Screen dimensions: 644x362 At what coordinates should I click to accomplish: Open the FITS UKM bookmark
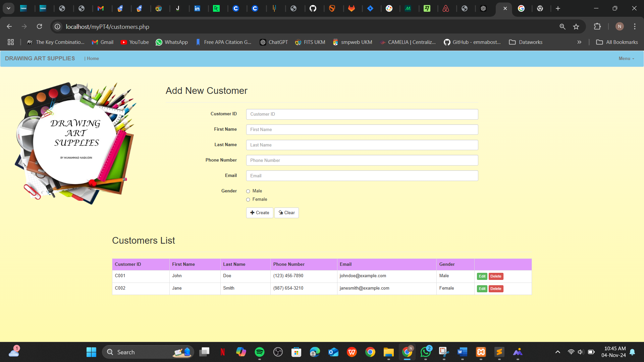click(310, 42)
